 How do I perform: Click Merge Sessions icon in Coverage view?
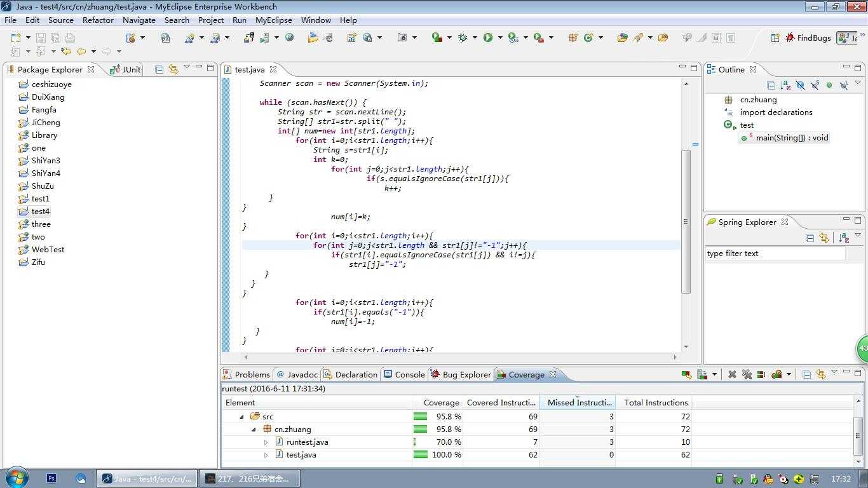click(x=761, y=374)
